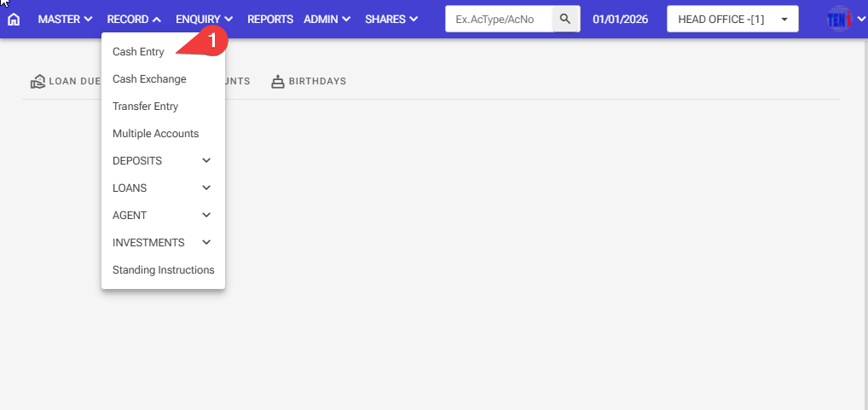Open the MASTER menu

point(65,19)
